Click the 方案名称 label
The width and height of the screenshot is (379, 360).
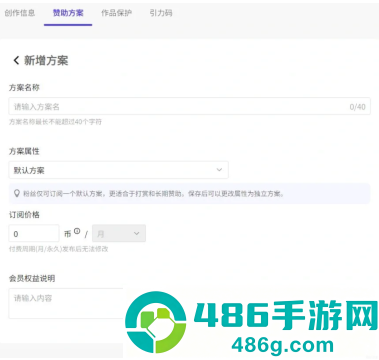(x=24, y=88)
